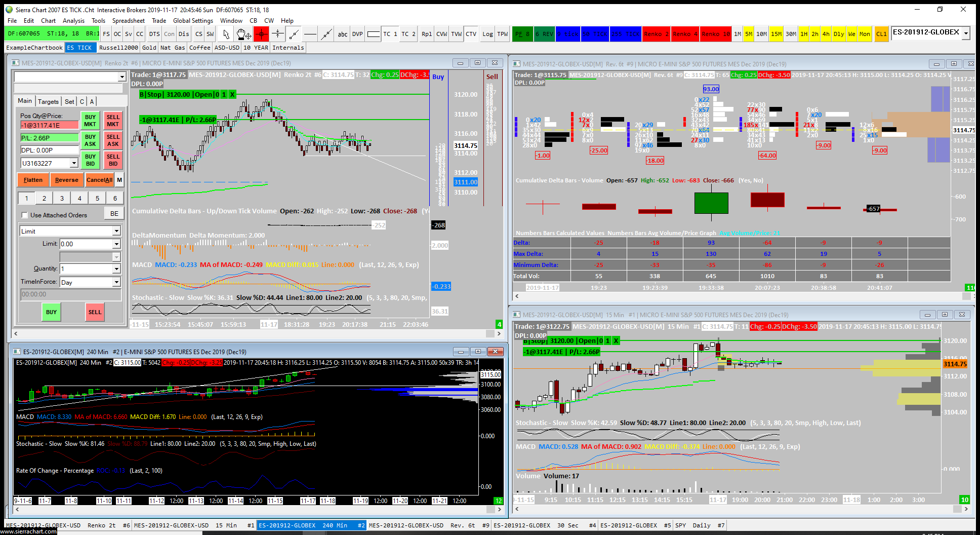This screenshot has width=980, height=535.
Task: Enable Use Attached Orders checkbox
Action: (x=24, y=215)
